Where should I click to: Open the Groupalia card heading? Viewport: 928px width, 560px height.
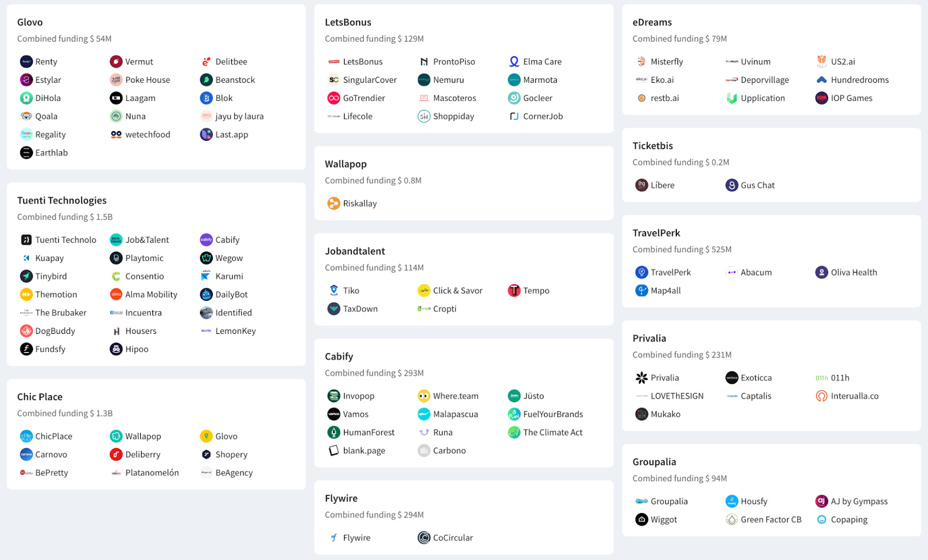pyautogui.click(x=654, y=462)
